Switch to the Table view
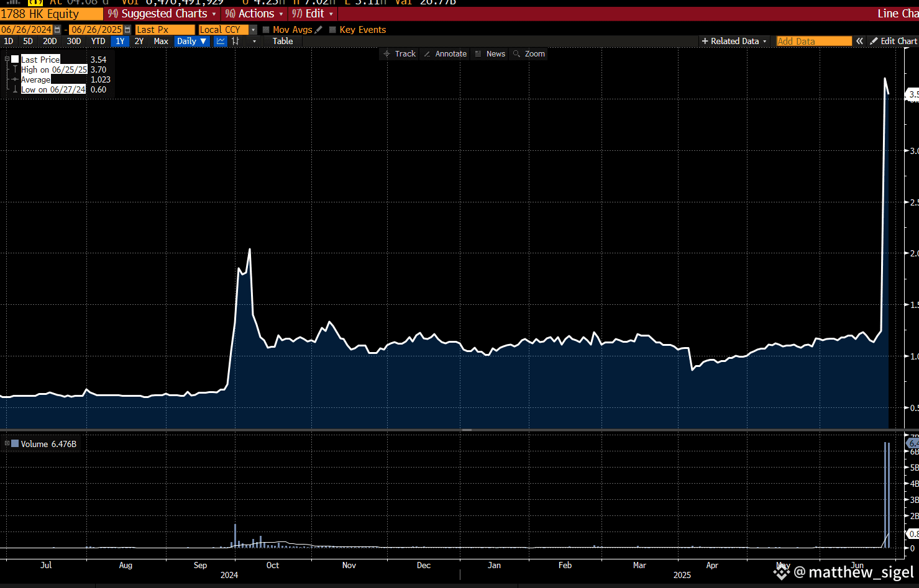This screenshot has height=588, width=919. click(x=283, y=41)
